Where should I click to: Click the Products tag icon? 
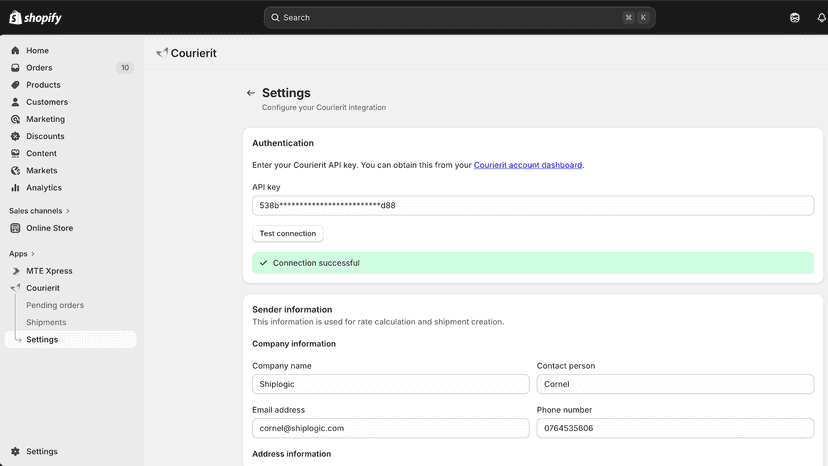[x=15, y=85]
